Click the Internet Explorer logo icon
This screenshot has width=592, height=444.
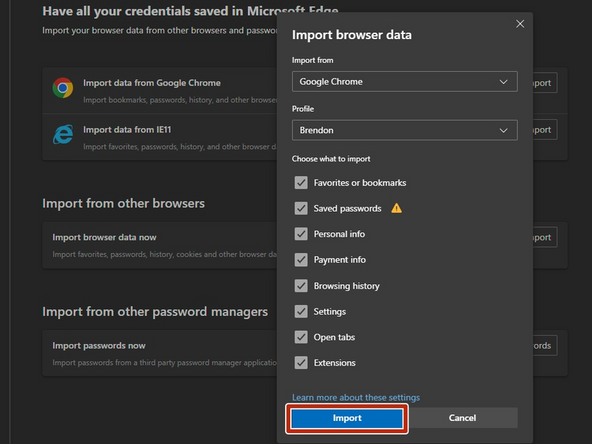point(63,134)
